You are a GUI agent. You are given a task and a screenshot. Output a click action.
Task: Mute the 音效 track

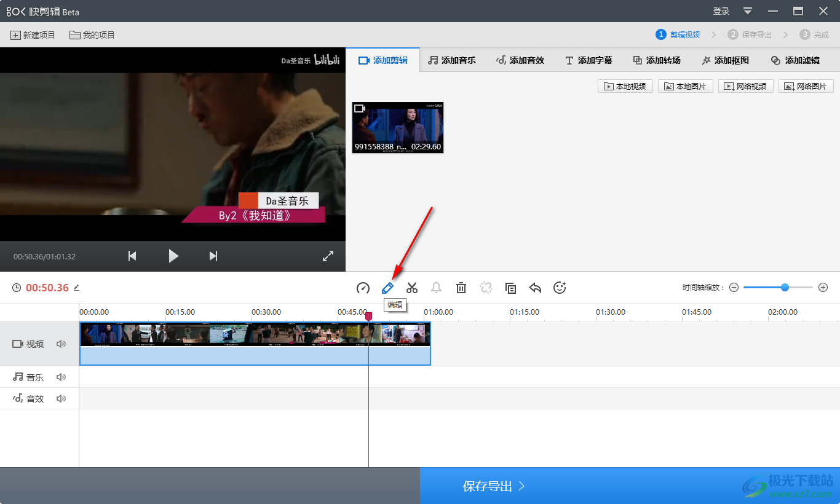pos(61,399)
